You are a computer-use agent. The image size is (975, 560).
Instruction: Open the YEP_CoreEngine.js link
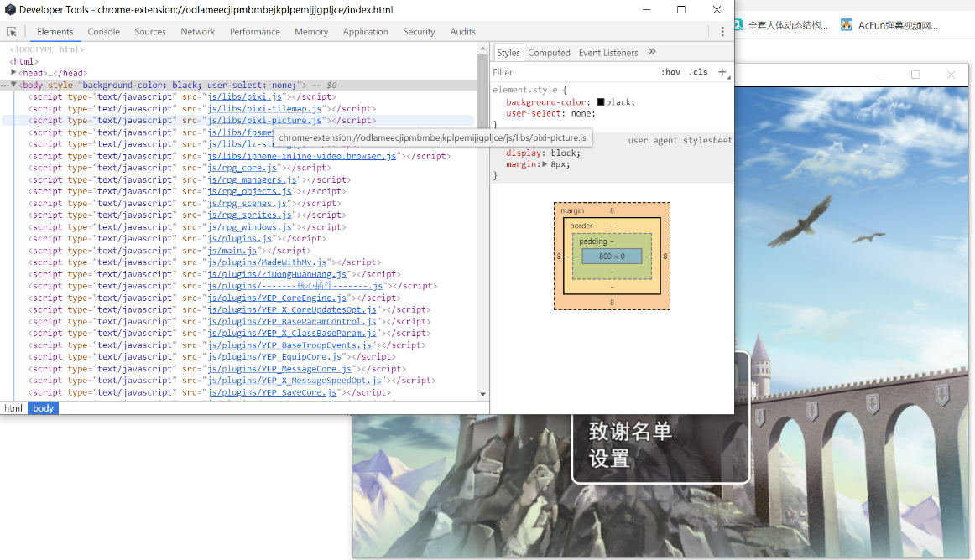click(277, 298)
